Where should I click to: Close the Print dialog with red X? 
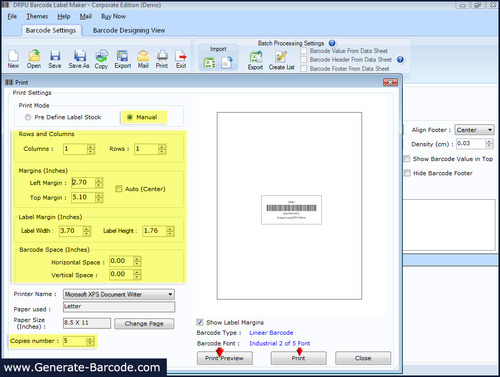coord(390,82)
